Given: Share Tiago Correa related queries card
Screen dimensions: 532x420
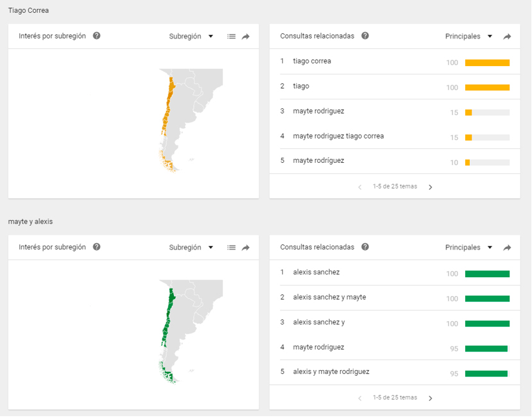Looking at the screenshot, I should click(x=507, y=37).
